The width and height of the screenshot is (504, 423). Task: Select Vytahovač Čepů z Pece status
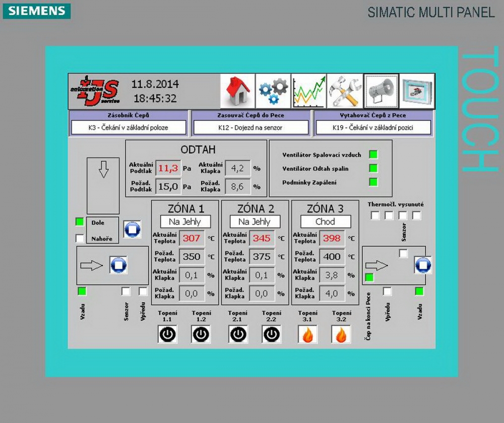[373, 128]
